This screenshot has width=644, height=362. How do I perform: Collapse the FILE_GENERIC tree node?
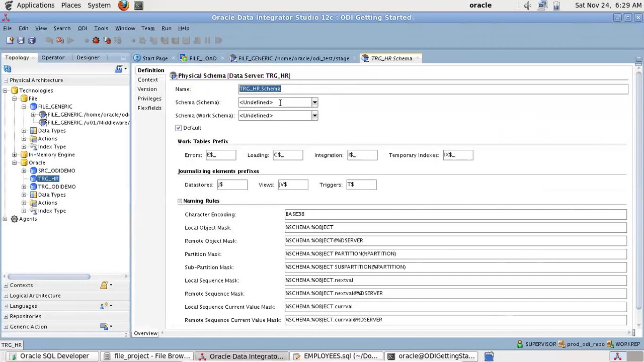click(24, 107)
